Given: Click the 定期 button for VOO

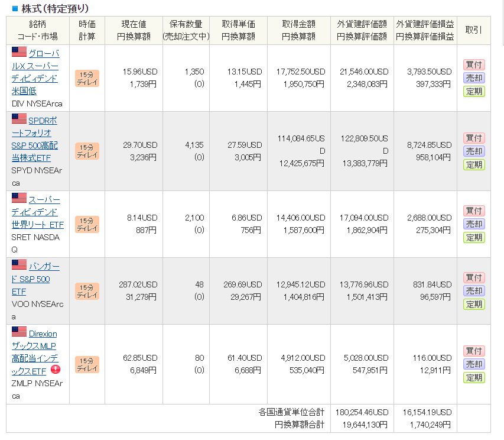Looking at the screenshot, I should 474,304.
